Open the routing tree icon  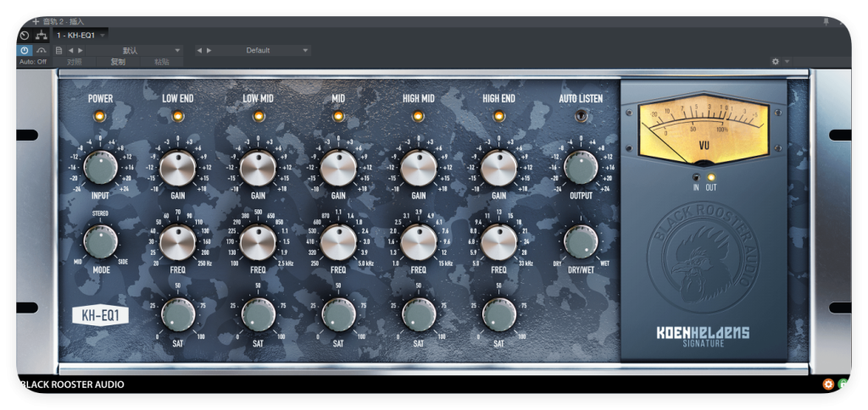pos(42,36)
